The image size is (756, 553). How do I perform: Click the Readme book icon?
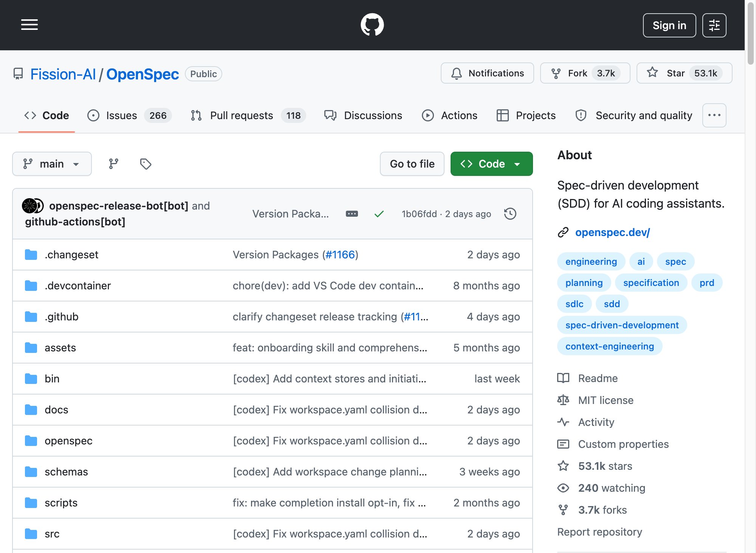563,378
